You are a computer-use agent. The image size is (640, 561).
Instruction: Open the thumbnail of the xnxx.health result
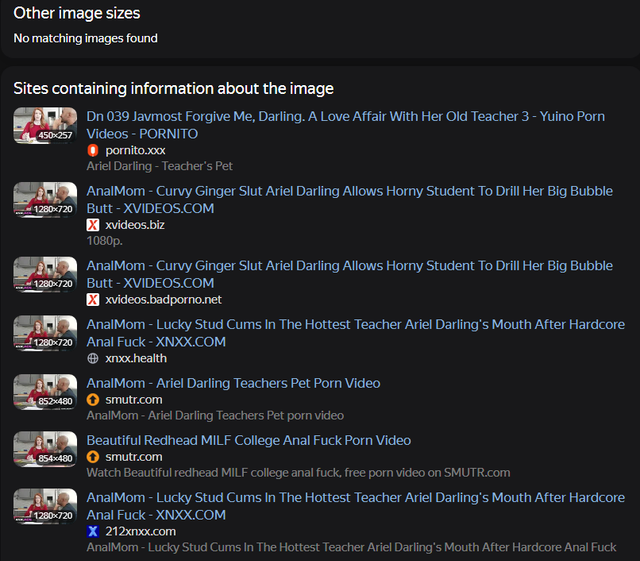click(x=45, y=333)
